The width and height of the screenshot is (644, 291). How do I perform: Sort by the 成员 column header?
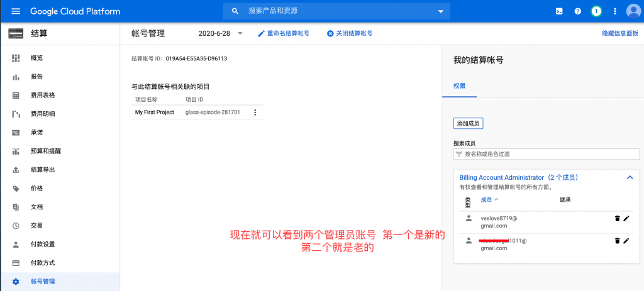(489, 200)
